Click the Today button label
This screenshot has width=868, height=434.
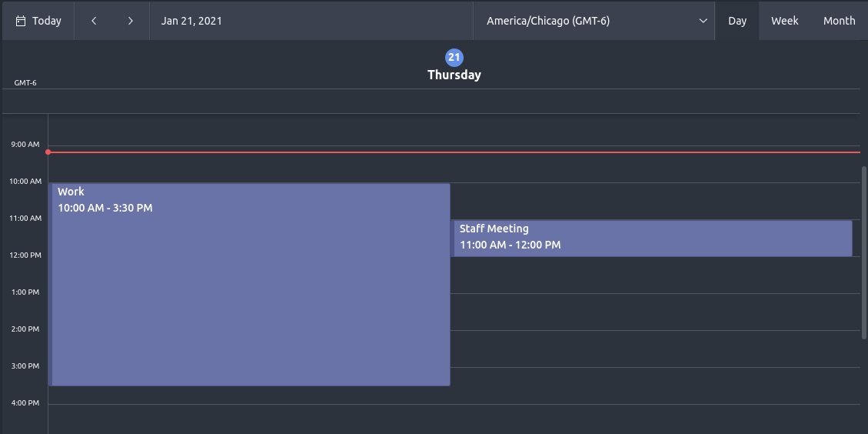point(47,21)
